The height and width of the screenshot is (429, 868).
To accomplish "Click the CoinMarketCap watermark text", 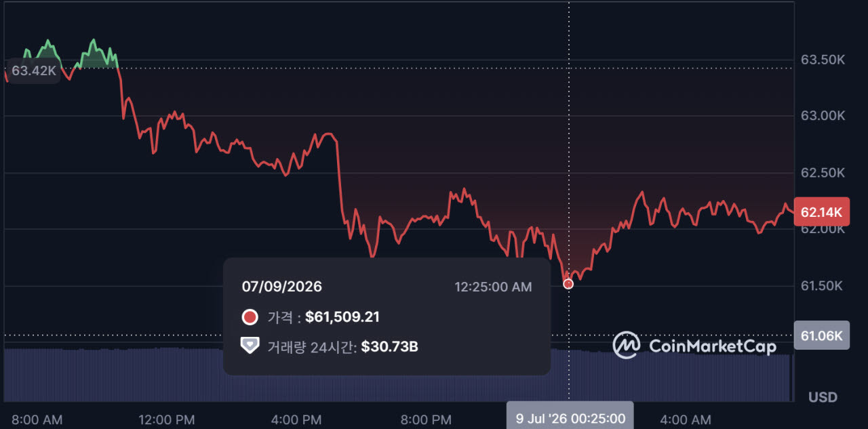I will 713,346.
